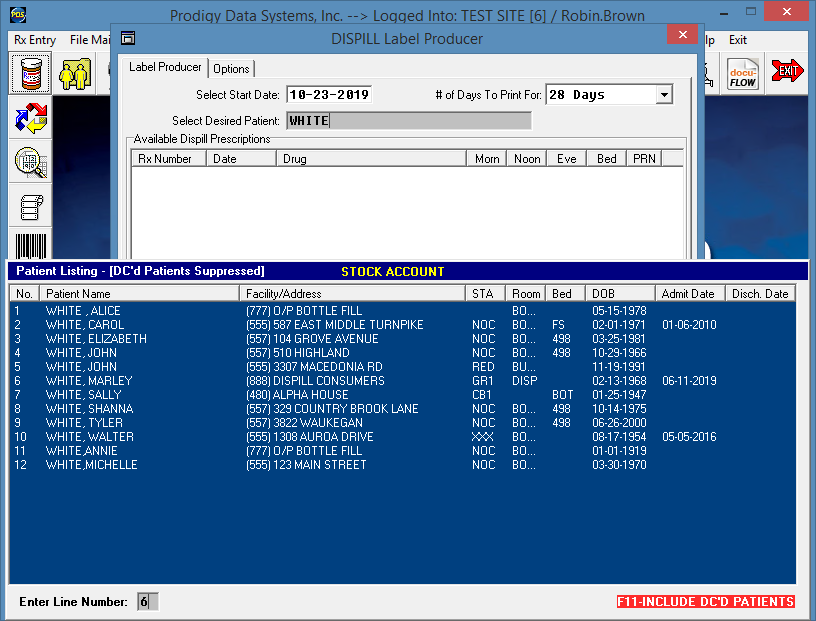Click the barcode icon in sidebar
This screenshot has height=621, width=816.
tap(31, 246)
